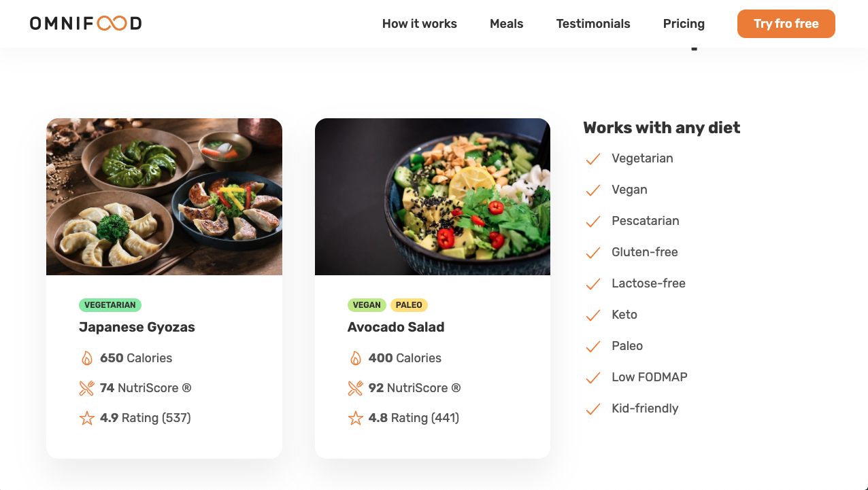Click the PALEO tag on Avocado Salad
Screen dimensions: 868x490
click(x=409, y=305)
